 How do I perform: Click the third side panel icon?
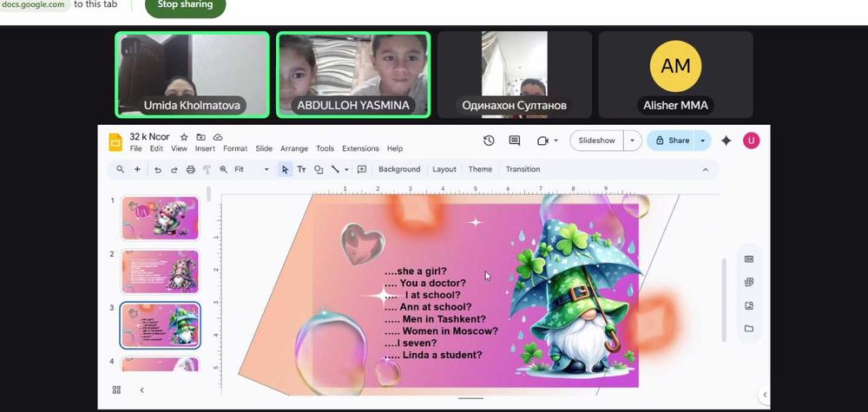coord(749,305)
